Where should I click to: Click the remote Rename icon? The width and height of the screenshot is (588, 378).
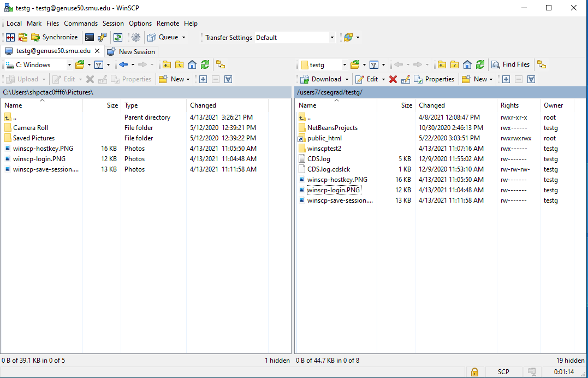tap(405, 79)
